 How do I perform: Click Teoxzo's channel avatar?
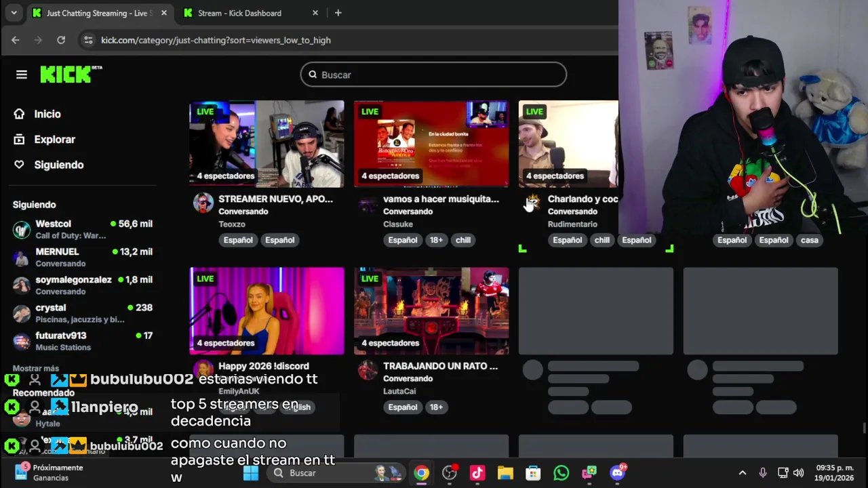pos(203,203)
